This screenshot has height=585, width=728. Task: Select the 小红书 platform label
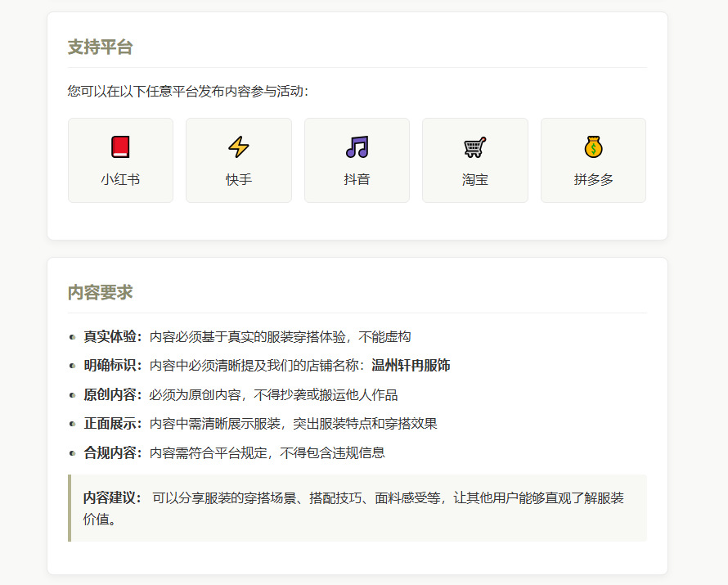point(120,179)
